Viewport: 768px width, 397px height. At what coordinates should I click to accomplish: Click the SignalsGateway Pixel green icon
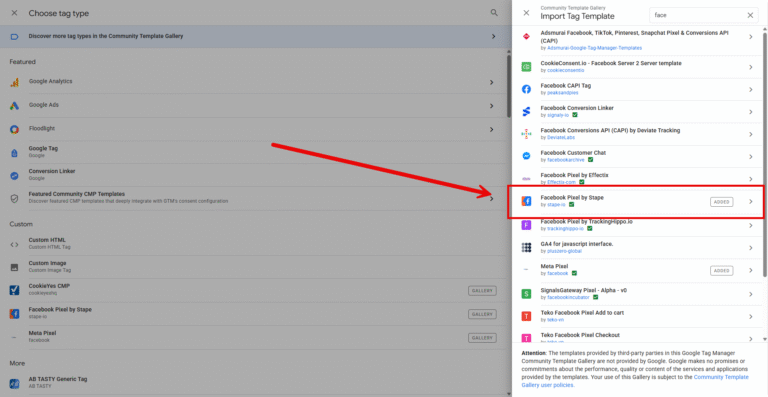click(x=526, y=294)
